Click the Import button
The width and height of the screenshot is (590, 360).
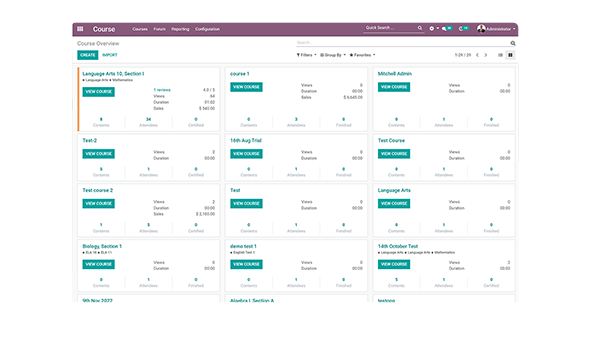tap(109, 55)
